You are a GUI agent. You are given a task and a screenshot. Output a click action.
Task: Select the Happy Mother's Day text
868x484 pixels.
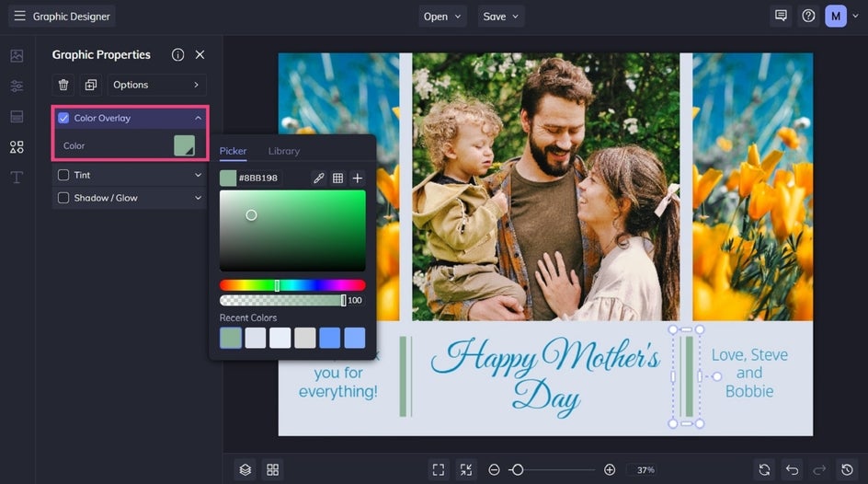tap(545, 376)
